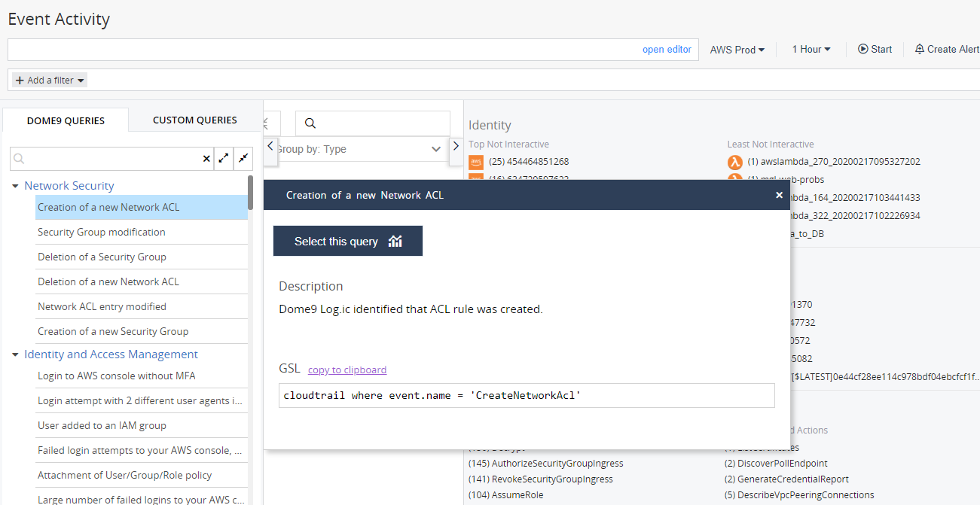Open the 1 Hour time range dropdown
980x505 pixels.
(811, 50)
